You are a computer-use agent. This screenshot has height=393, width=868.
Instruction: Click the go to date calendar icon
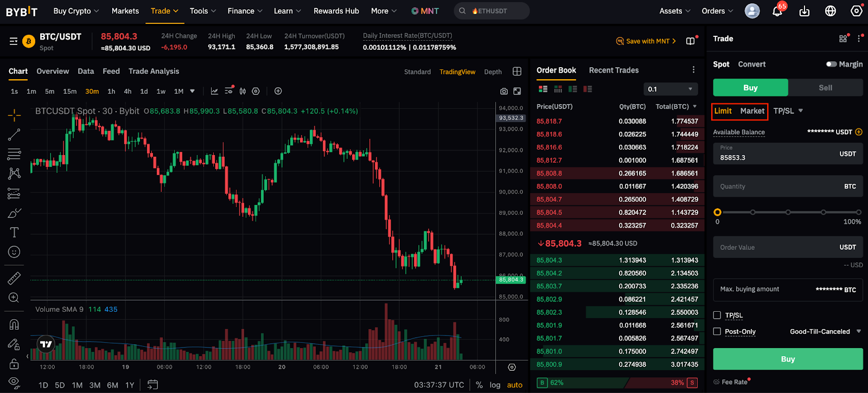pos(152,385)
